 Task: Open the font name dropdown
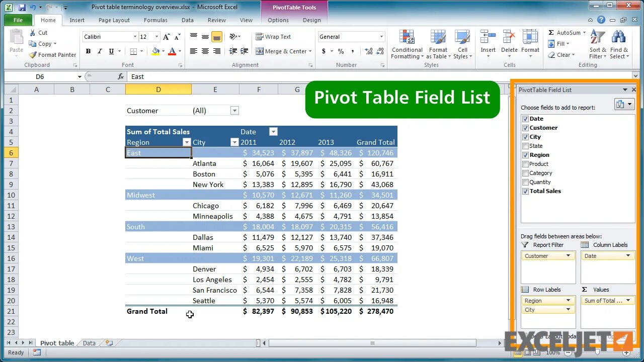[x=135, y=37]
